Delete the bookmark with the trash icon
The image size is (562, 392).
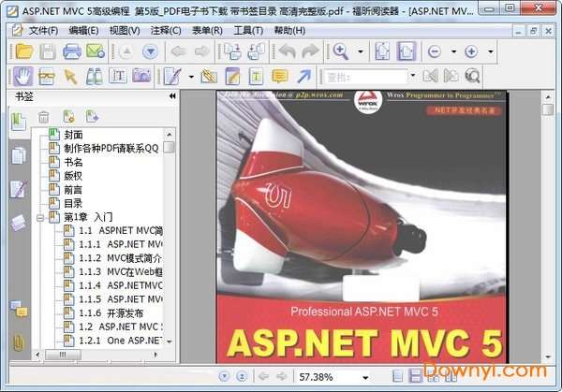click(x=43, y=117)
